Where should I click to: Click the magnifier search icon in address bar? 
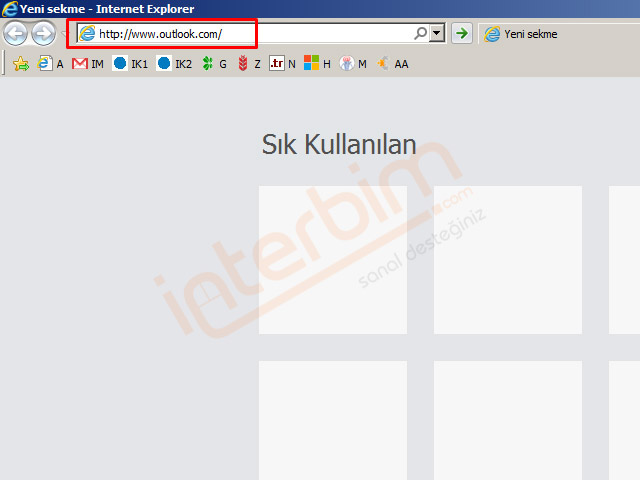click(421, 34)
